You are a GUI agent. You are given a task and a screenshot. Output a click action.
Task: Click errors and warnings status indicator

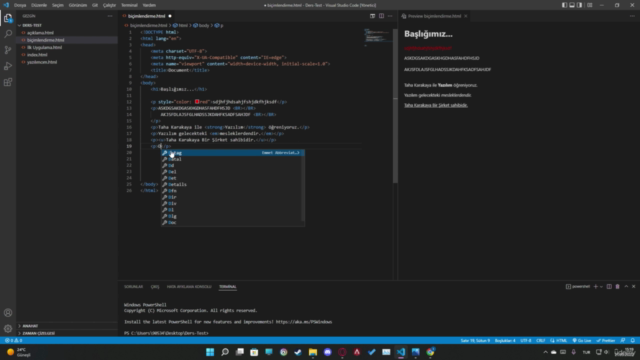tap(13, 340)
